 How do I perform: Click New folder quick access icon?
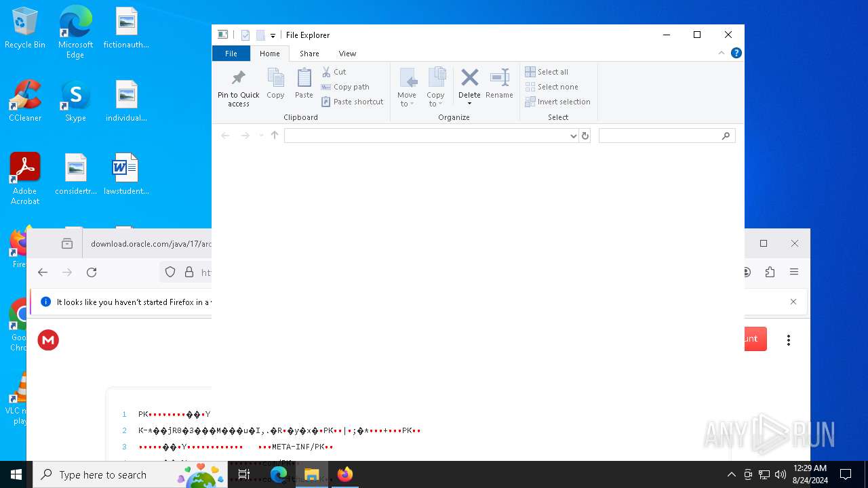[260, 35]
